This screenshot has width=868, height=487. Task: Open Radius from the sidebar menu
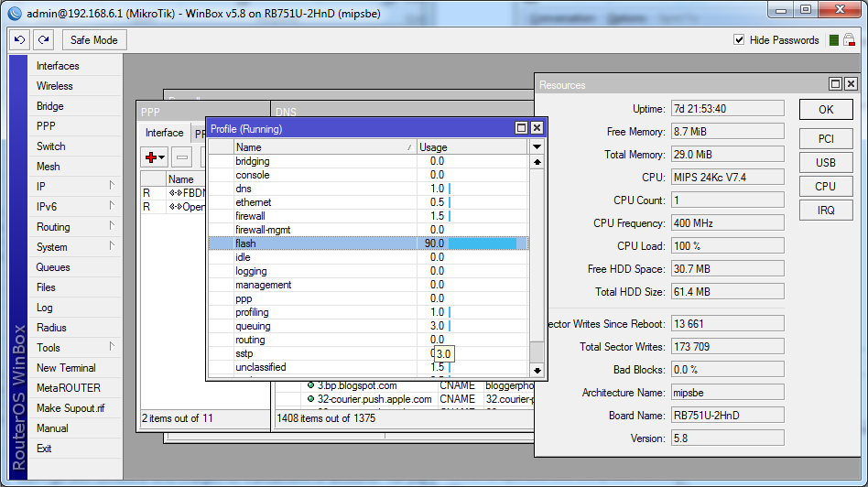pyautogui.click(x=74, y=328)
